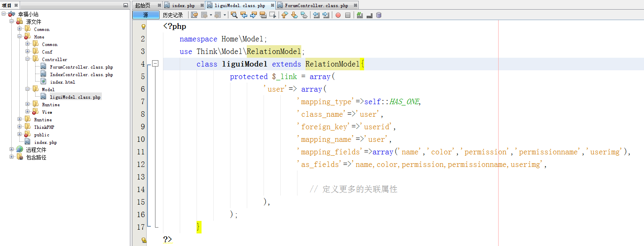This screenshot has height=246, width=644.
Task: Click the Shift Line Left icon
Action: click(316, 15)
